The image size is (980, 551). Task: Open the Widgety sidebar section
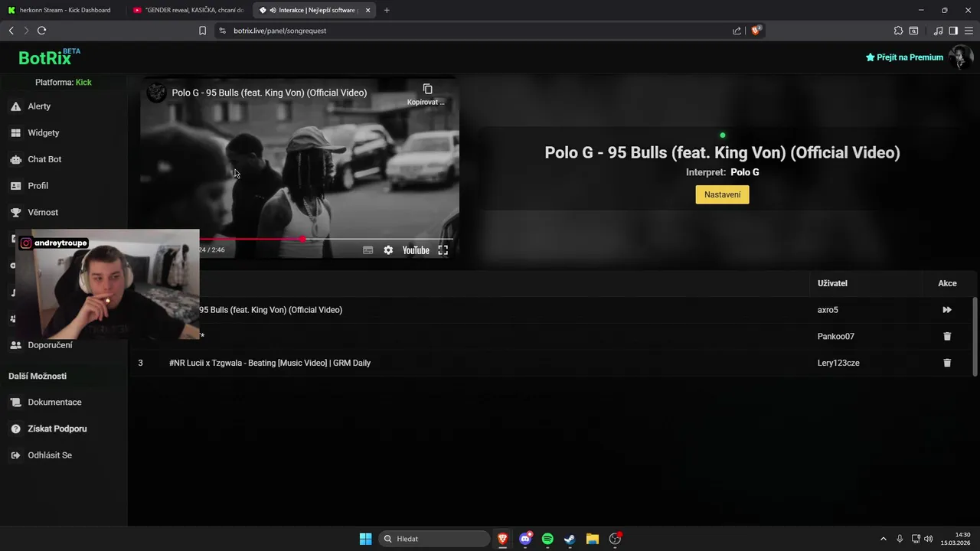(43, 133)
